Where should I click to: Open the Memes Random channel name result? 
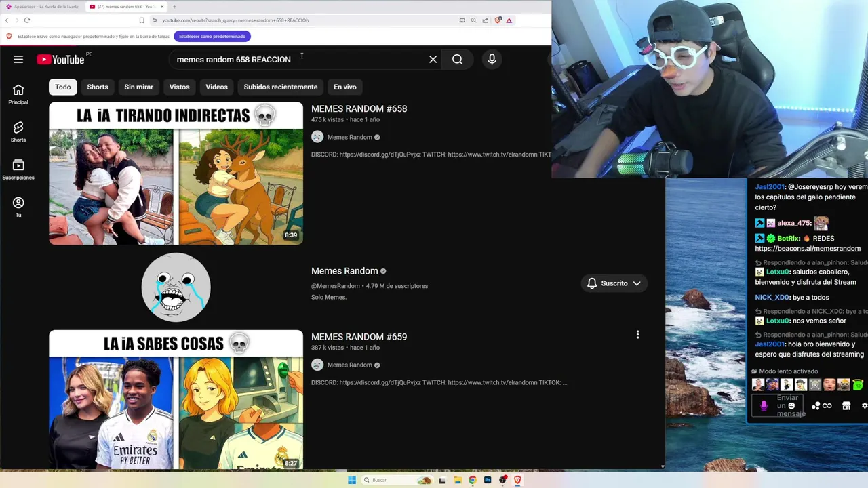[x=344, y=271]
